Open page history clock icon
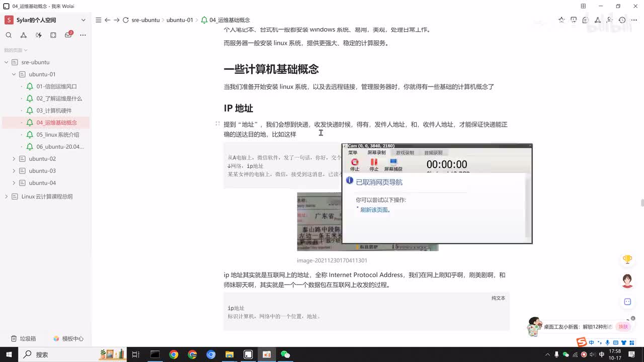644x362 pixels. click(622, 20)
